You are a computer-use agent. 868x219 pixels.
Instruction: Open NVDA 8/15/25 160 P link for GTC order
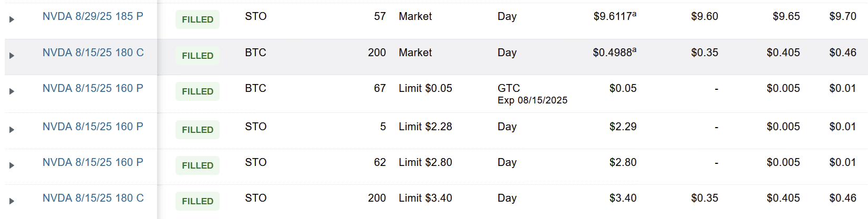(x=92, y=88)
